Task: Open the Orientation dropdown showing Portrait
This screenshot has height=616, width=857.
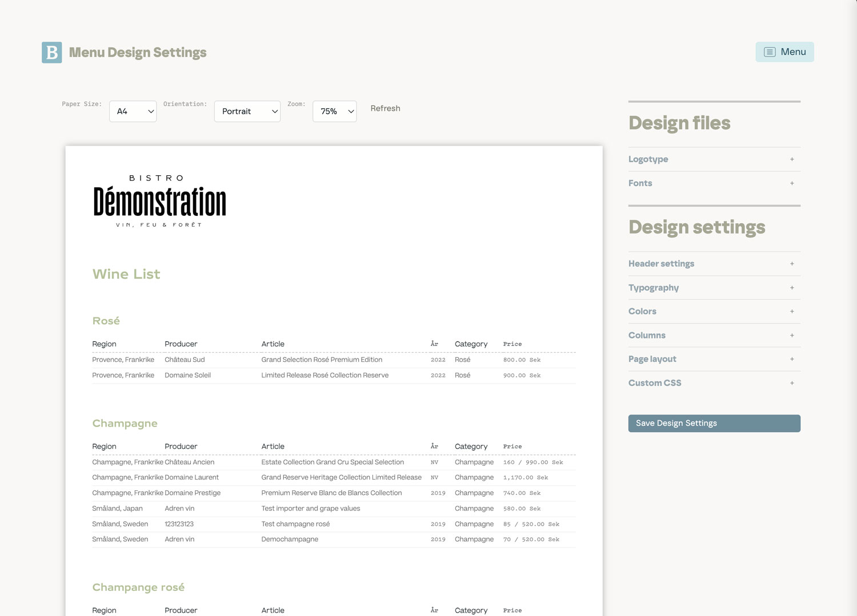Action: (247, 111)
